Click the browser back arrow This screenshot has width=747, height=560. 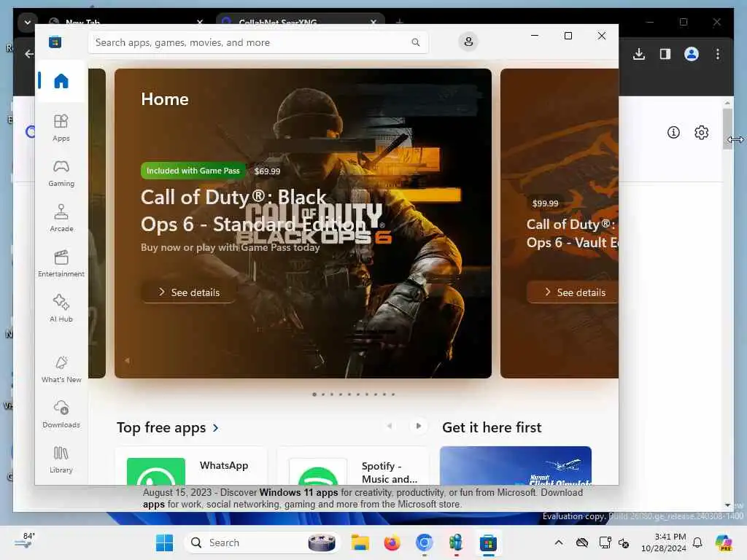[29, 54]
